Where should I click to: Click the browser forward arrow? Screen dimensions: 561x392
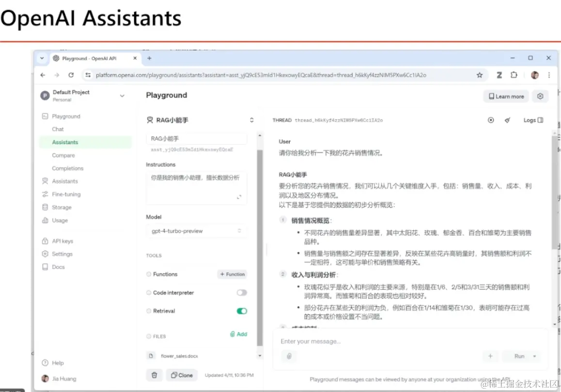pos(57,75)
